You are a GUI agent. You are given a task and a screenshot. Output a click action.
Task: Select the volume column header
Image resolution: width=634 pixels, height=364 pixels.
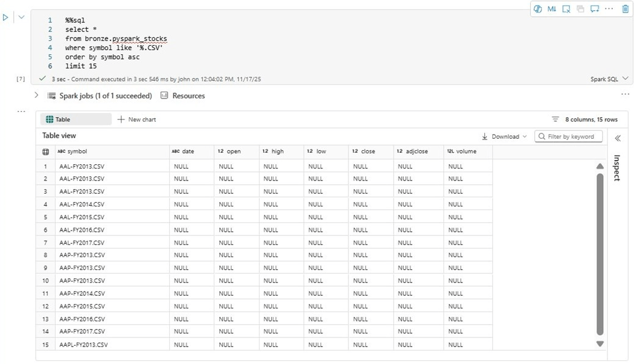click(468, 152)
